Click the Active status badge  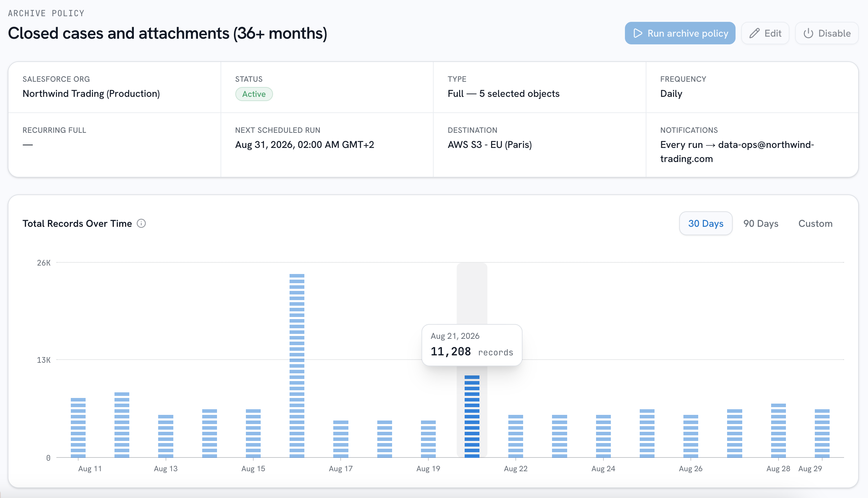[254, 94]
